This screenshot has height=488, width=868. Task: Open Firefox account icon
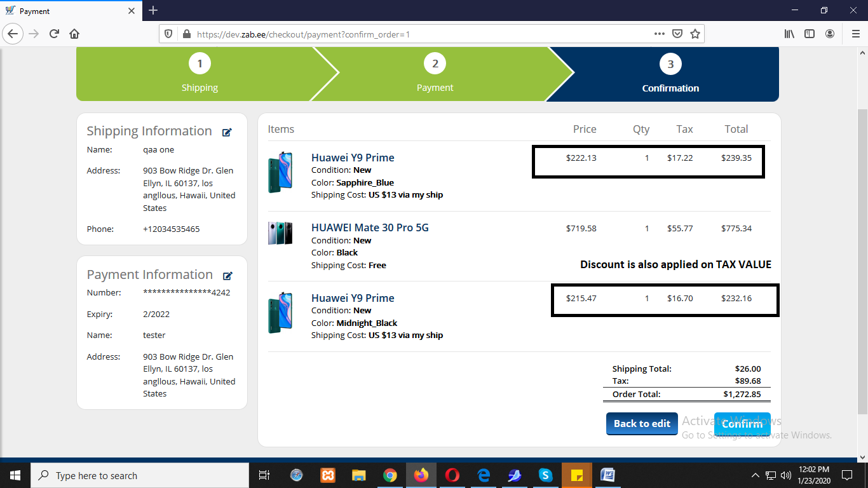[830, 34]
